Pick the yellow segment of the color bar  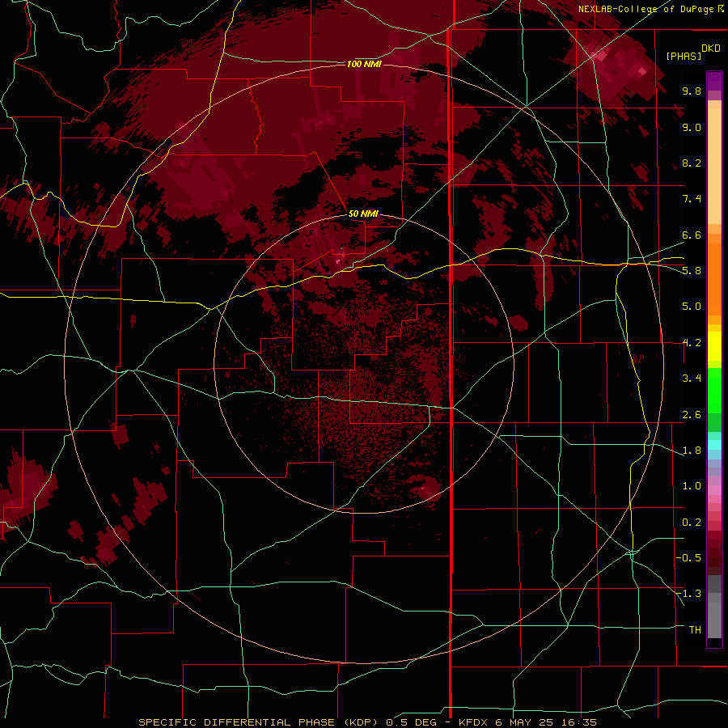point(714,346)
